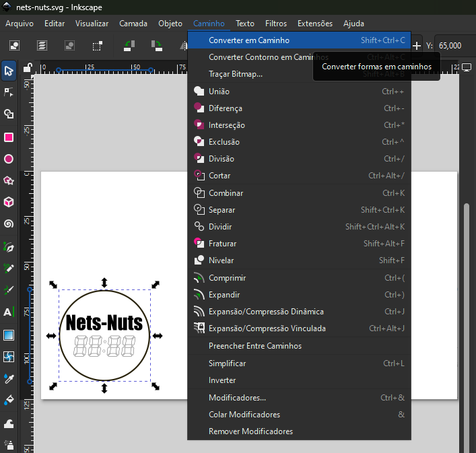Open Modificadores... dialog entry
This screenshot has width=476, height=453.
(x=237, y=398)
